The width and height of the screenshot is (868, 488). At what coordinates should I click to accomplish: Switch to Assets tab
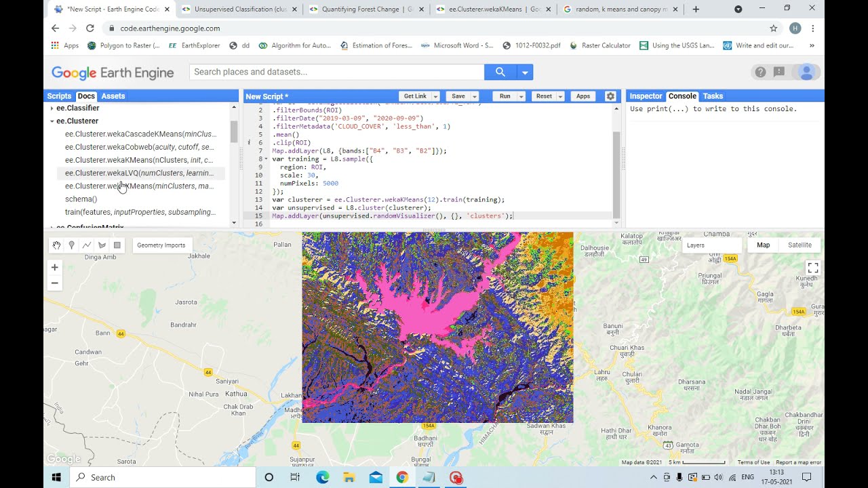tap(113, 96)
